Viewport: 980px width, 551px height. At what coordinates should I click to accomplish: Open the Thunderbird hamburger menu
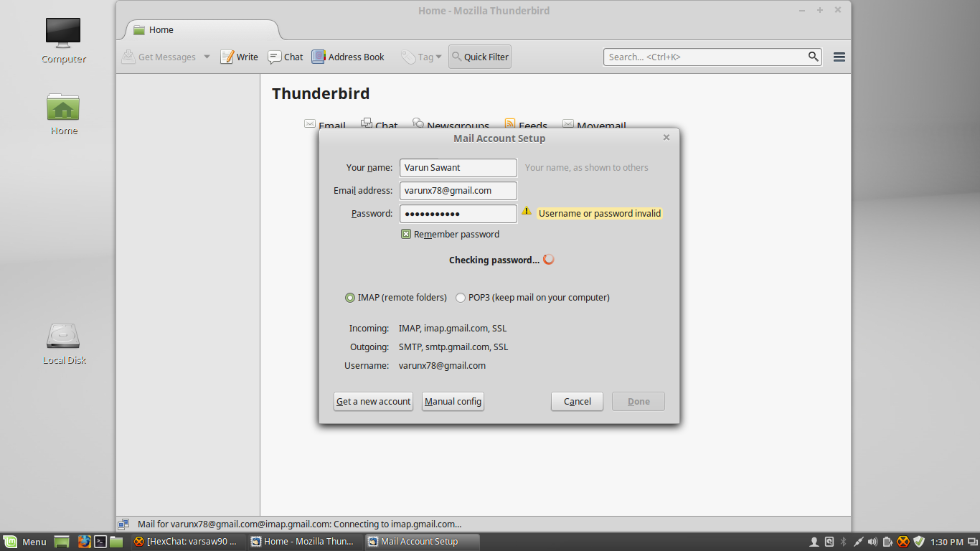[x=839, y=57]
